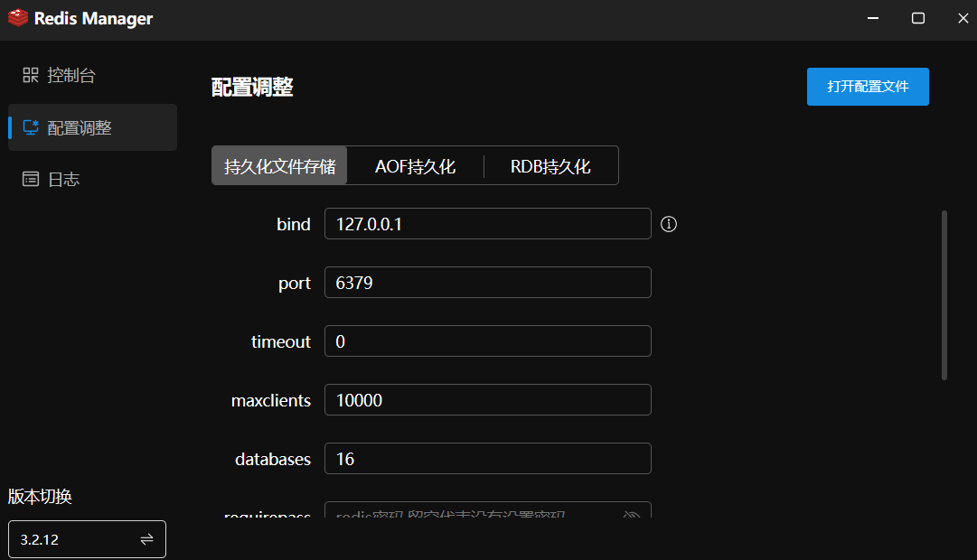The image size is (977, 560).
Task: Click the swap arrows in version selector
Action: pos(147,539)
